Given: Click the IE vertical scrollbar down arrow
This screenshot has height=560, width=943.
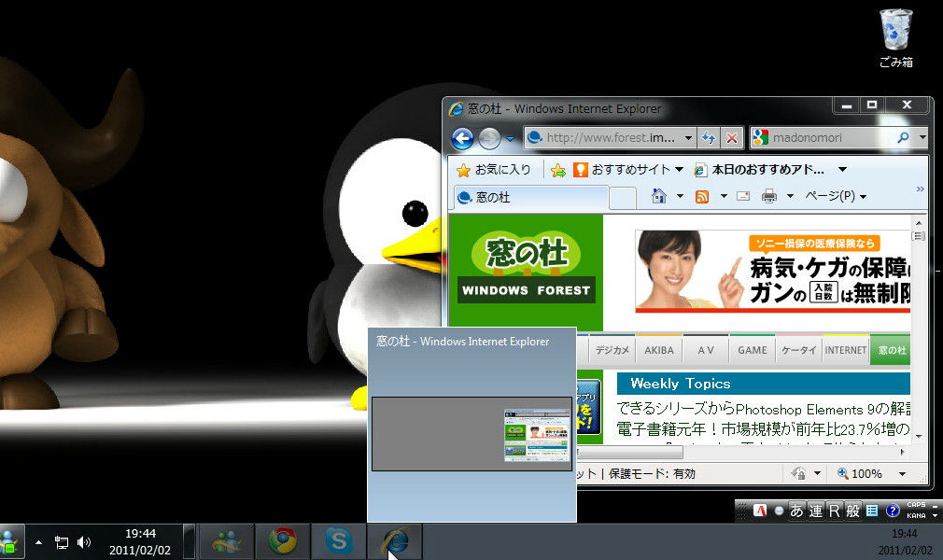Looking at the screenshot, I should click(919, 436).
